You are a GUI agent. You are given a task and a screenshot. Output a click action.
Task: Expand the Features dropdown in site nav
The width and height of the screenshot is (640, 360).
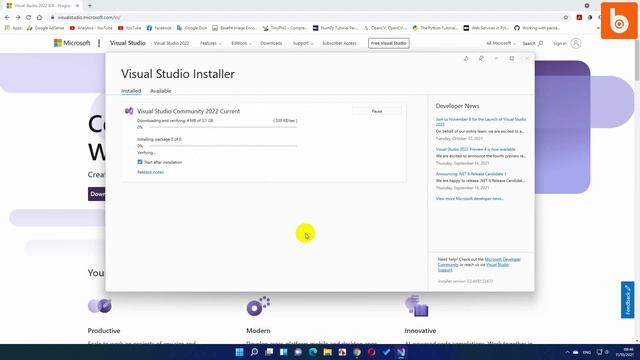211,43
